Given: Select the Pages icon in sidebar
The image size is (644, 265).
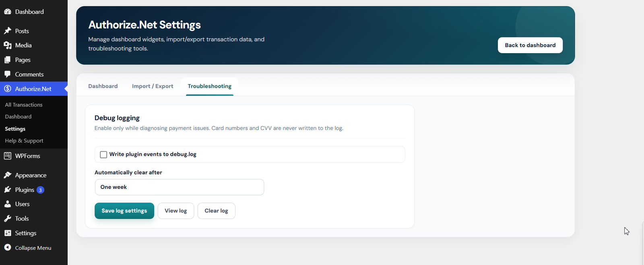Looking at the screenshot, I should (x=8, y=60).
